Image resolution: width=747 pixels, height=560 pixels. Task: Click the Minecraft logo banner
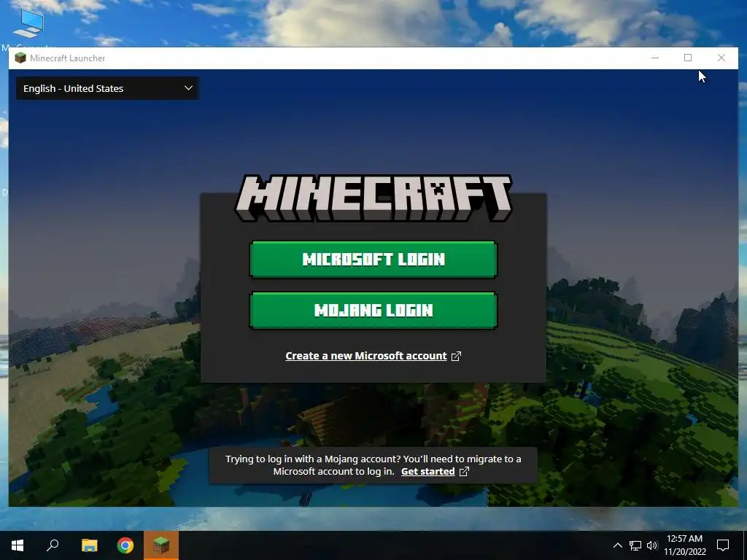373,198
